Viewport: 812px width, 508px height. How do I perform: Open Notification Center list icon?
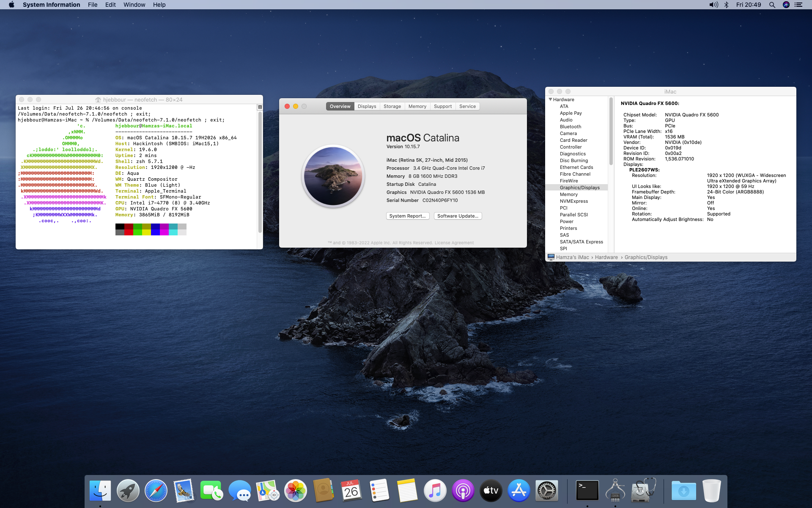pyautogui.click(x=798, y=5)
